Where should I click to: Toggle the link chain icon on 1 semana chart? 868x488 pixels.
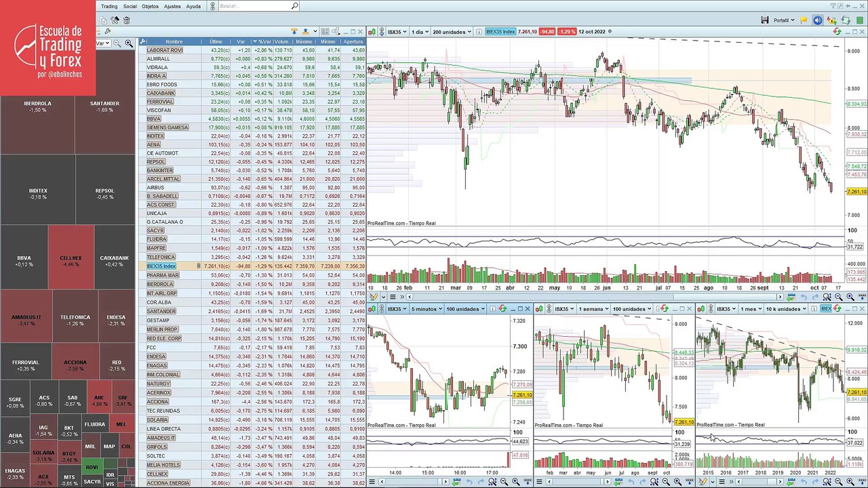[548, 309]
